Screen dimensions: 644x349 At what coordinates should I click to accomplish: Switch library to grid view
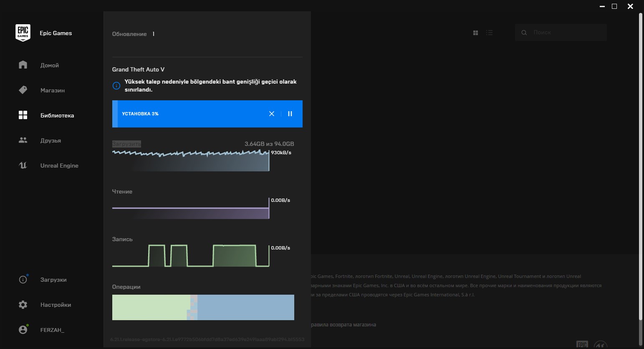click(475, 33)
